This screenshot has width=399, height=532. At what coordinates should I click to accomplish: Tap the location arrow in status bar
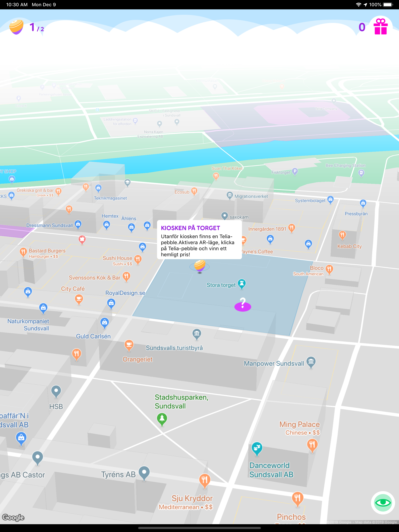365,4
